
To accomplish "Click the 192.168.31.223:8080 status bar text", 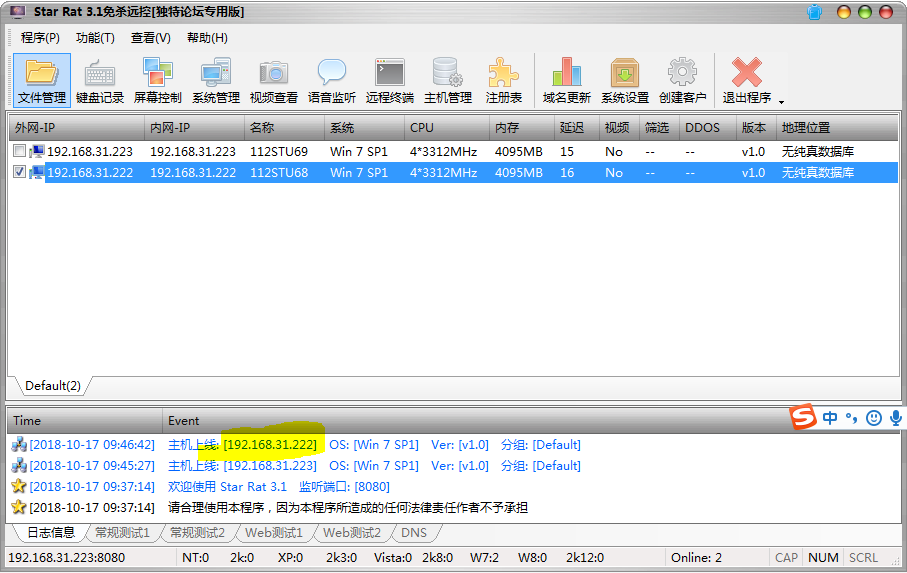I will pos(67,557).
